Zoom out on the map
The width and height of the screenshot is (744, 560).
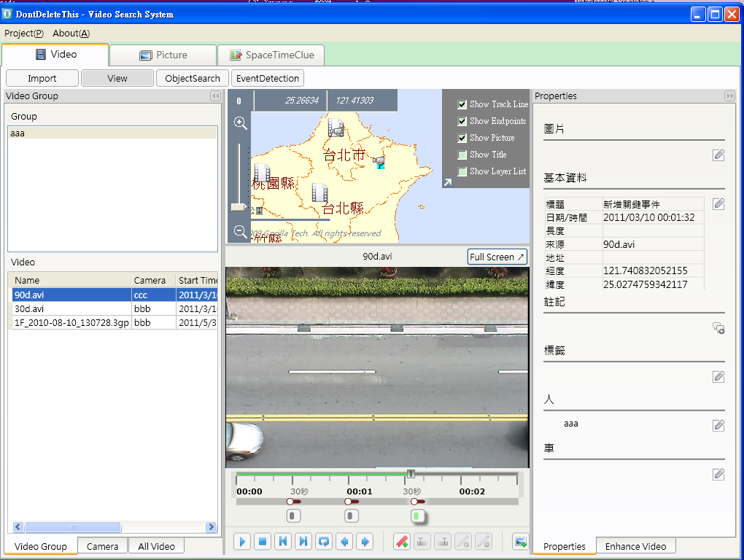240,232
